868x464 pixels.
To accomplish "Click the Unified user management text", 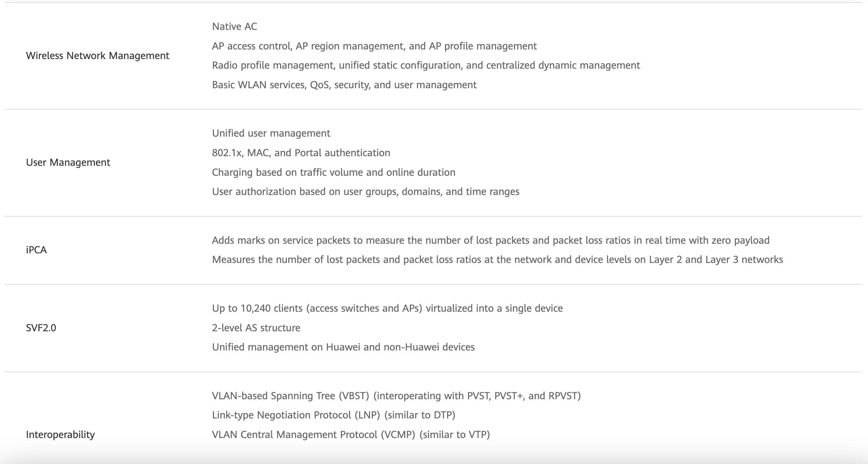I will click(x=271, y=133).
